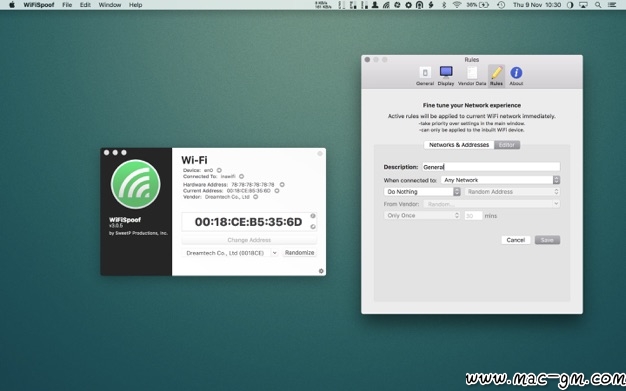Click the circle icon beside Vendor Dreamtech

(256, 196)
